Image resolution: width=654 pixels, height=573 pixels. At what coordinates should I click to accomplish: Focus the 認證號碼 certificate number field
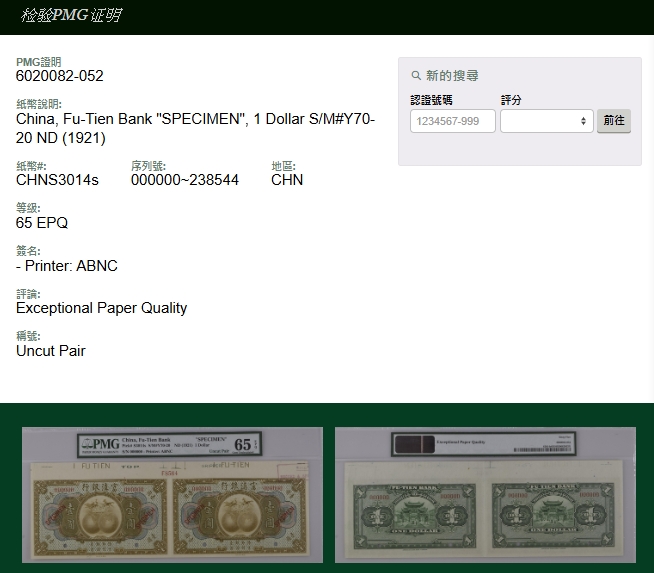453,121
